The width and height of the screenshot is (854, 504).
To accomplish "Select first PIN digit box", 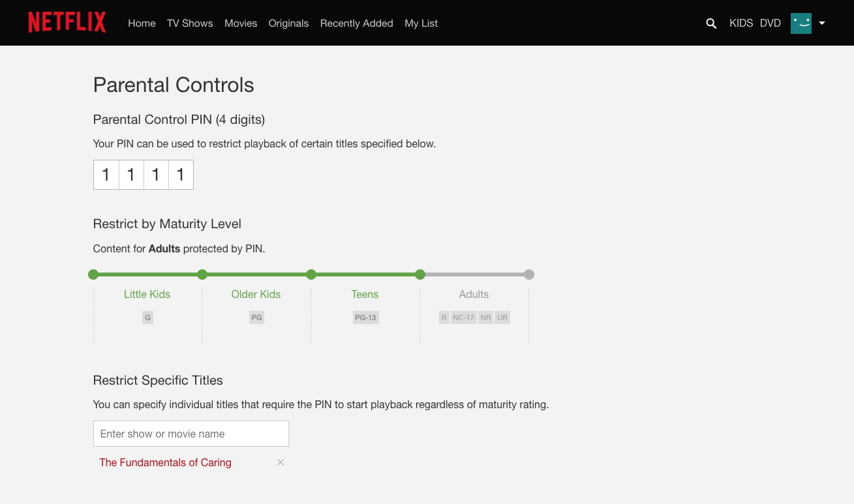I will point(106,175).
